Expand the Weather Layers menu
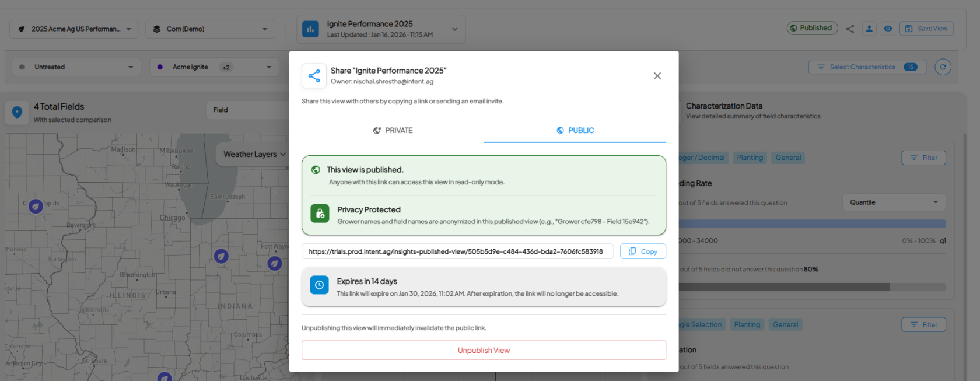 point(254,155)
